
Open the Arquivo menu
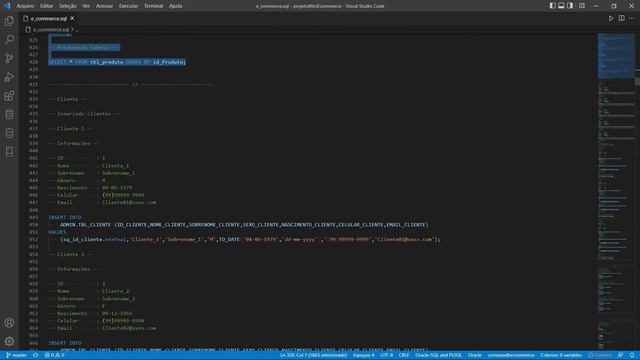pyautogui.click(x=25, y=6)
